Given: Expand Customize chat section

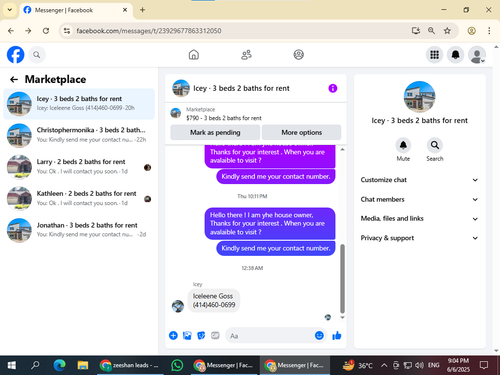Looking at the screenshot, I should click(x=419, y=180).
